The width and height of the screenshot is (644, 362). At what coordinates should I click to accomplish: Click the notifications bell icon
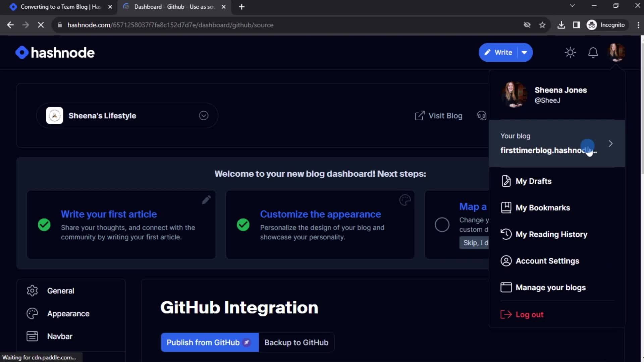coord(593,52)
